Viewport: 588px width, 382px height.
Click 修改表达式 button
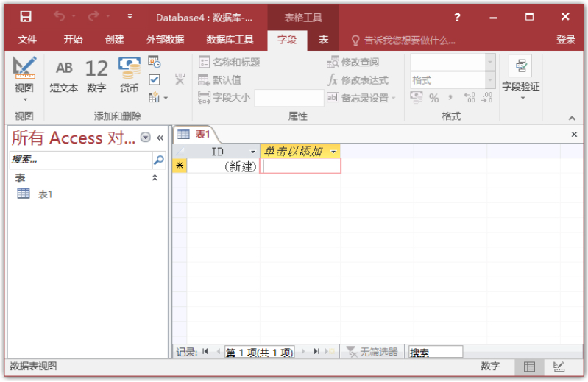click(358, 79)
